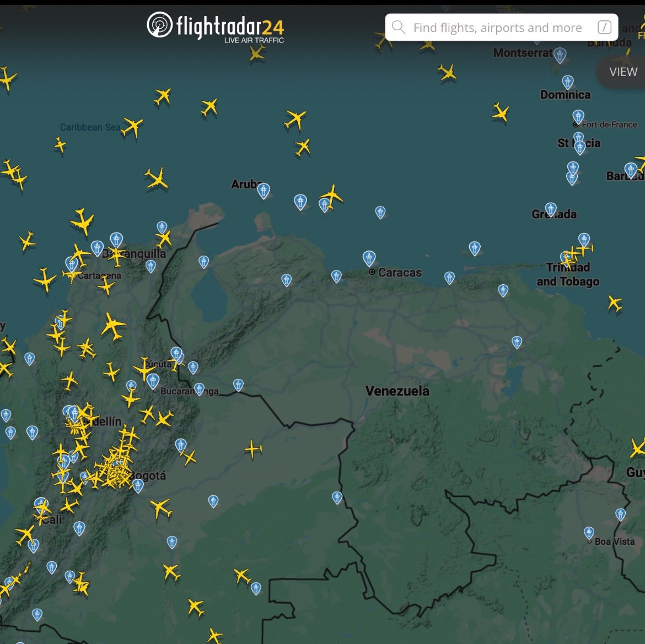This screenshot has width=645, height=644.
Task: Select the airport pin on the Venezuela–Brazil border west side
Action: [337, 497]
